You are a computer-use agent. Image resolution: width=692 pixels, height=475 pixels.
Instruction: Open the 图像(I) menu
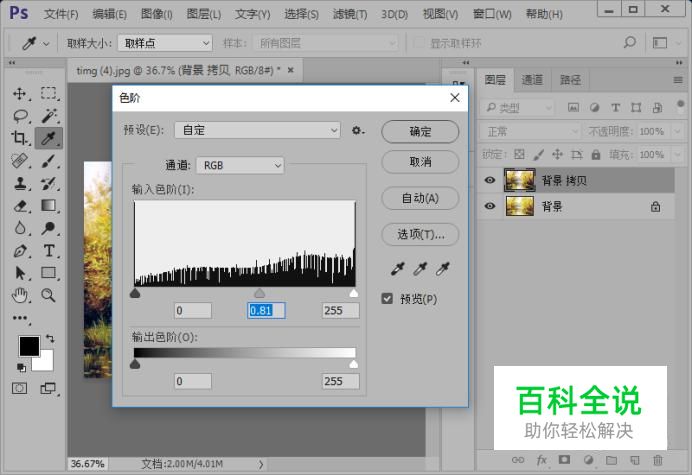(x=157, y=14)
